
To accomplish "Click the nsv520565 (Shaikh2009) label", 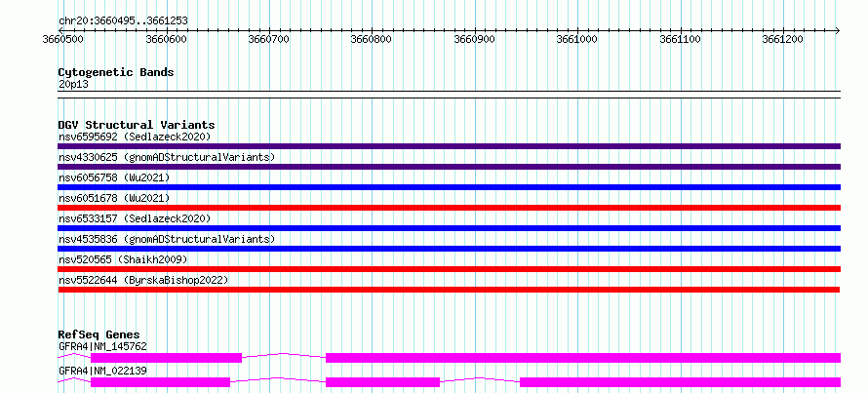I will [x=123, y=259].
